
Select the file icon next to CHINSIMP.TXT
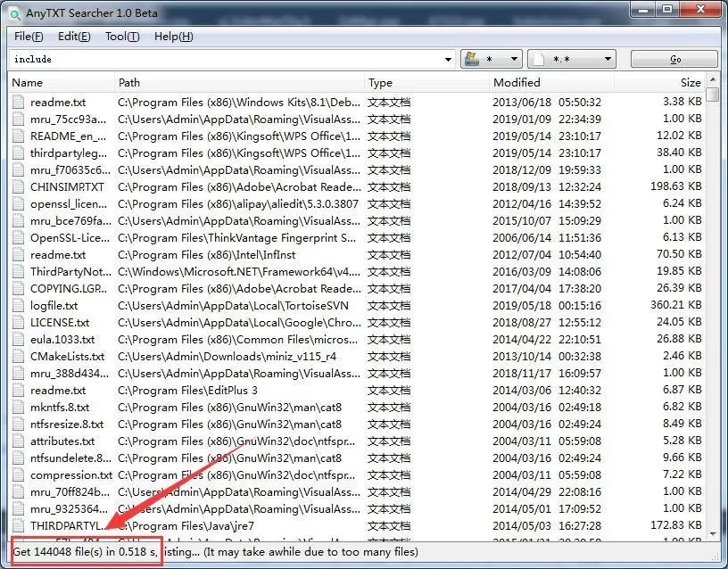click(20, 186)
